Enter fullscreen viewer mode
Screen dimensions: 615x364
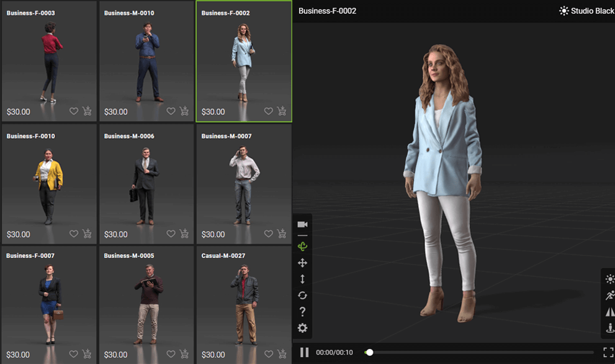pyautogui.click(x=608, y=352)
